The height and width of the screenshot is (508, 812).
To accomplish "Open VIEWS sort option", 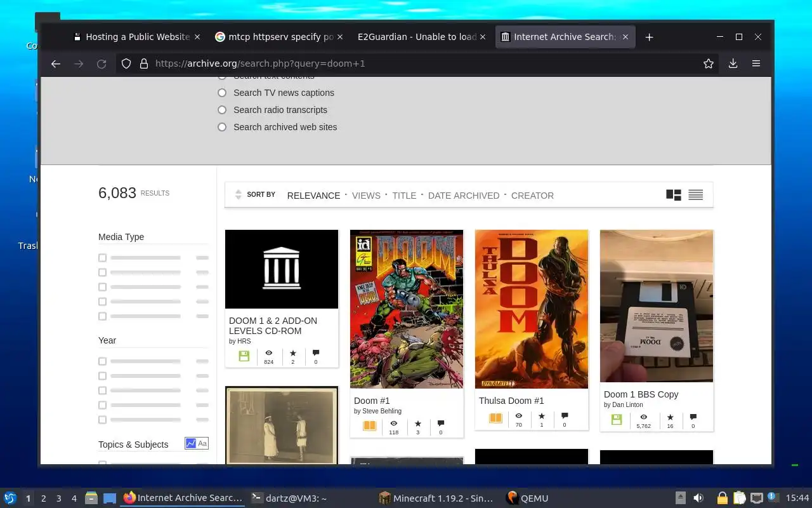I will (x=366, y=196).
